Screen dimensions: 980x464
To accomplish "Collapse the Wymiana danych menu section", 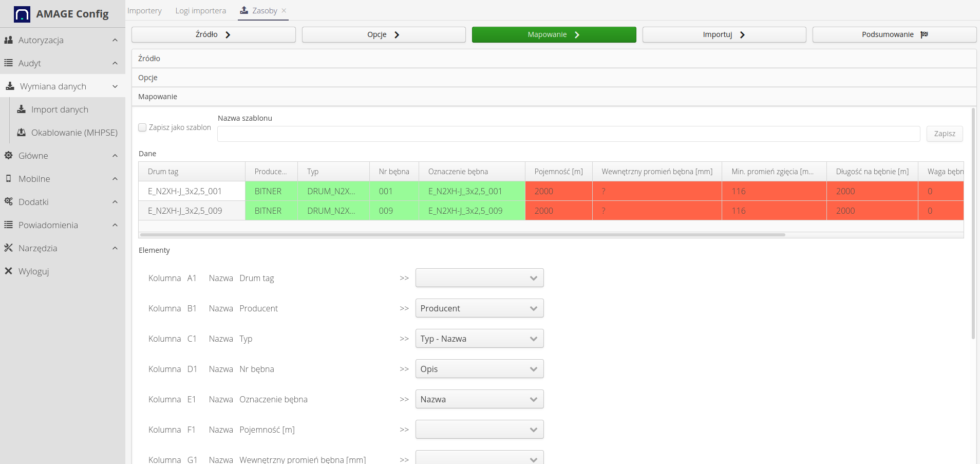I will click(x=115, y=86).
